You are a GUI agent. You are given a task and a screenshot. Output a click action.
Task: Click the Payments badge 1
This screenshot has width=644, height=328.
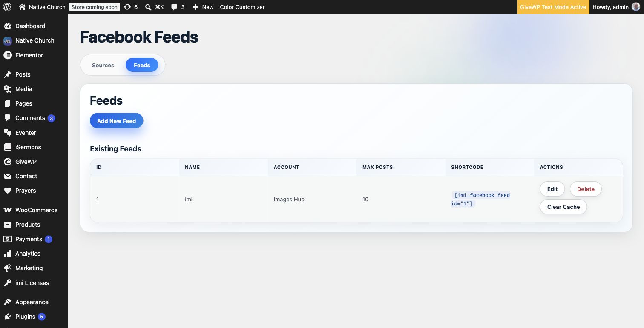coord(48,239)
